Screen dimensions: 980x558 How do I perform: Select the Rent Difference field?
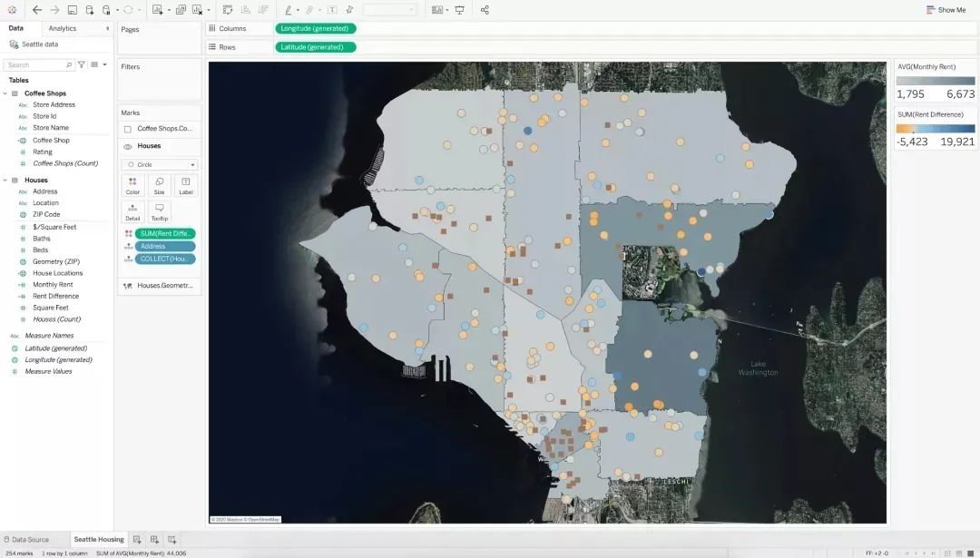click(x=55, y=296)
